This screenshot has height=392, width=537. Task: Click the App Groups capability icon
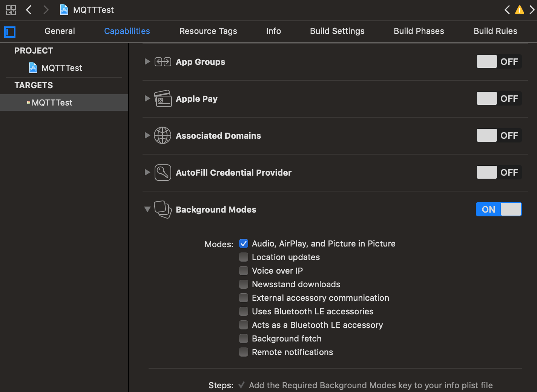click(163, 62)
